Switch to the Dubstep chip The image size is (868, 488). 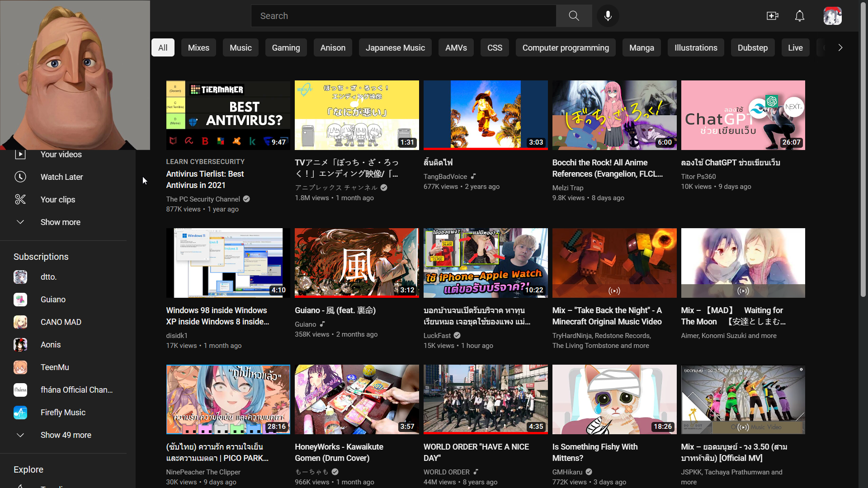pyautogui.click(x=752, y=47)
